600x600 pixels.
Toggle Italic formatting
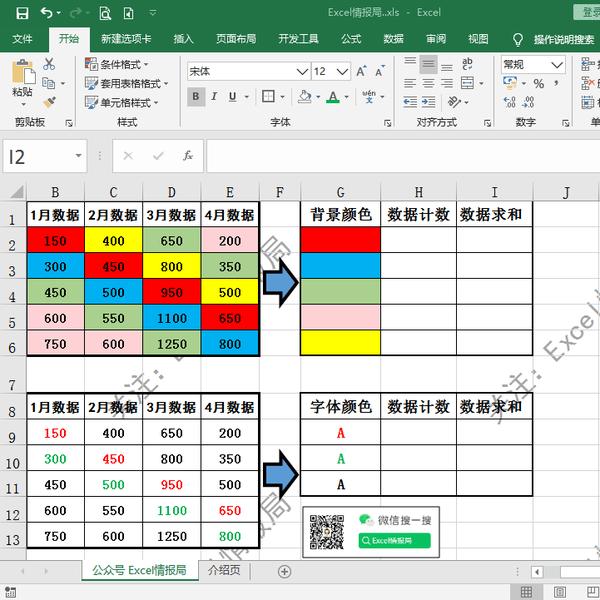(x=214, y=96)
